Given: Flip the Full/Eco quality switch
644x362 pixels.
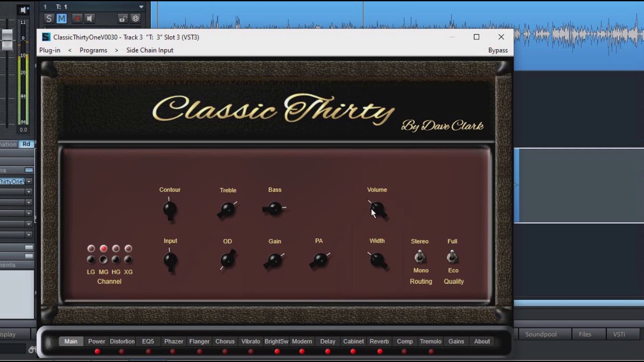Looking at the screenshot, I should (x=452, y=257).
